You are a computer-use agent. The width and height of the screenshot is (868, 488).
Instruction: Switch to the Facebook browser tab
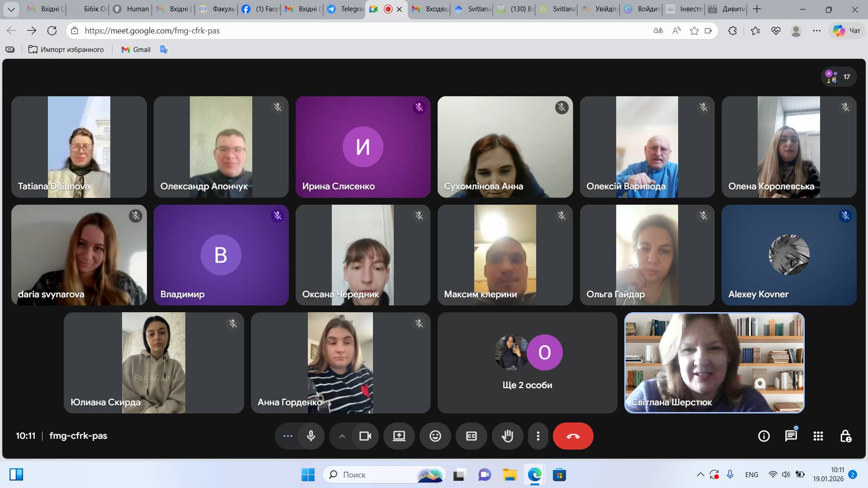click(x=260, y=9)
